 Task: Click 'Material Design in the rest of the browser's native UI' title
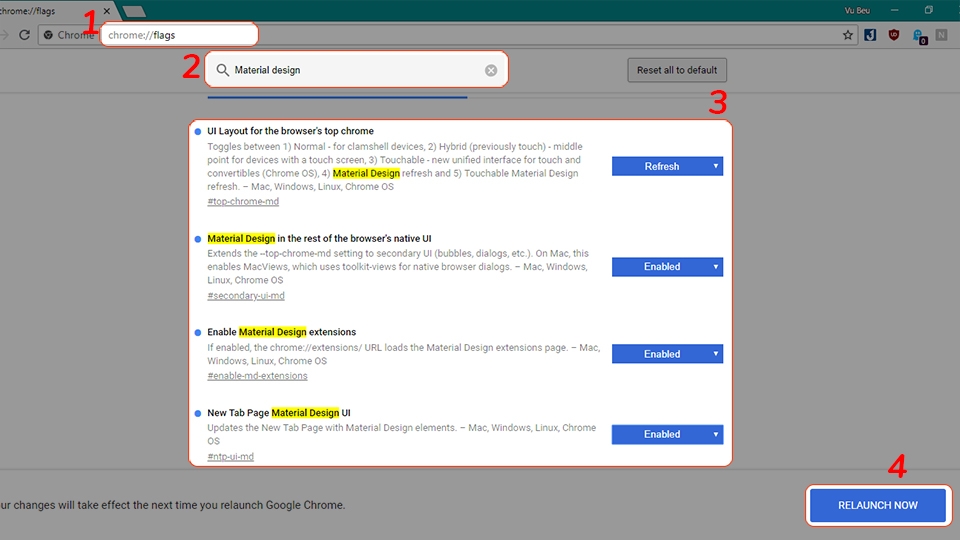319,239
